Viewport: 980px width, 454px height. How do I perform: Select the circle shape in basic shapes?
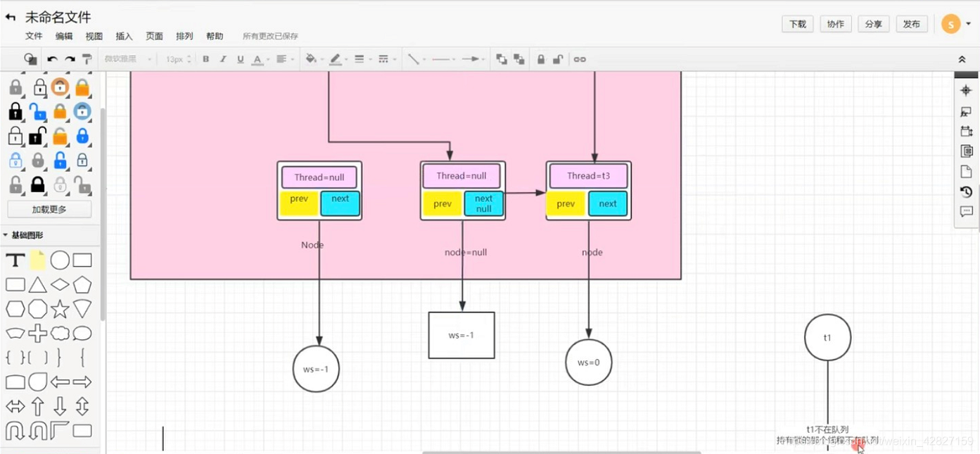click(x=60, y=260)
